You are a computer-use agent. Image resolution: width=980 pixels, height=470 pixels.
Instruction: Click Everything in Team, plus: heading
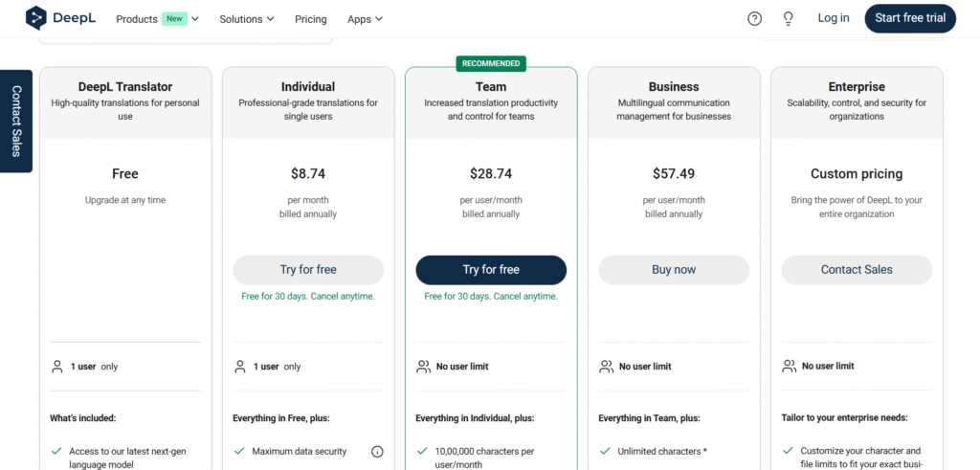point(650,418)
